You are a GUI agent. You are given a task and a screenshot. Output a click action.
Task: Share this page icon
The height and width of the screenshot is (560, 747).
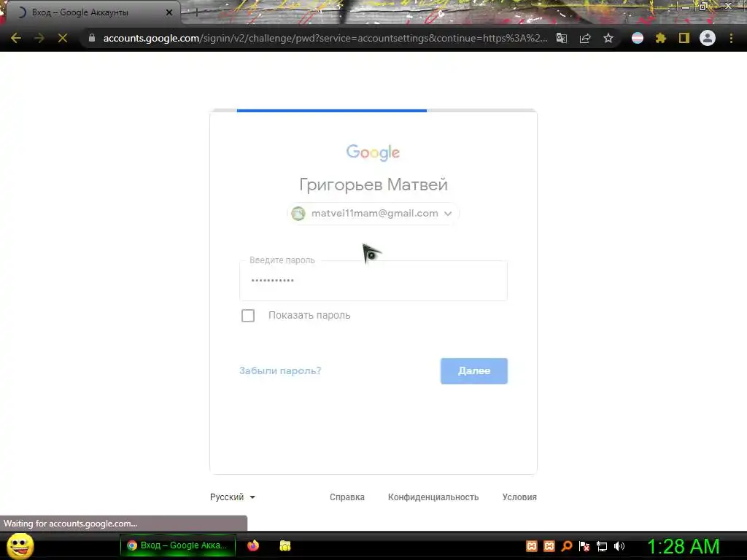point(585,38)
